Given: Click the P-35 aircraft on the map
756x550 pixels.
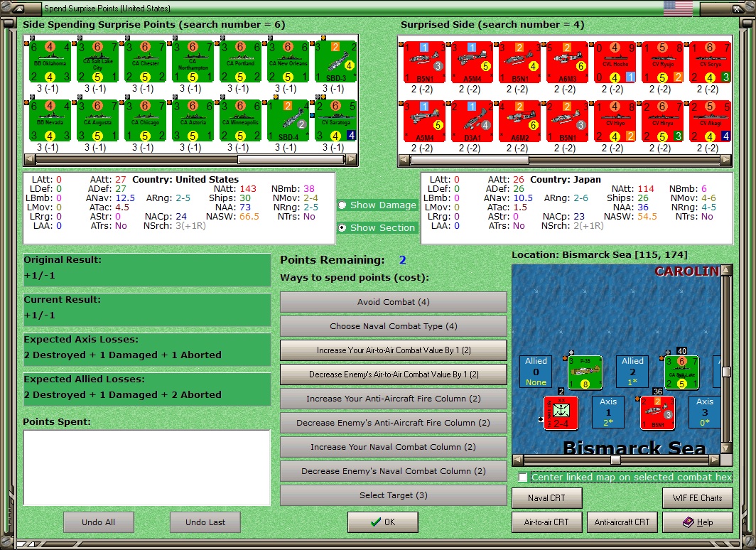Looking at the screenshot, I should pos(585,372).
